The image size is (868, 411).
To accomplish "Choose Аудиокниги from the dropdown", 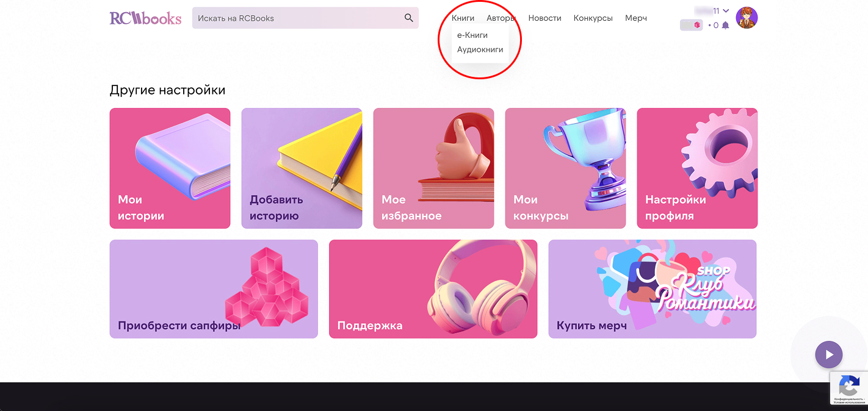I will coord(480,49).
